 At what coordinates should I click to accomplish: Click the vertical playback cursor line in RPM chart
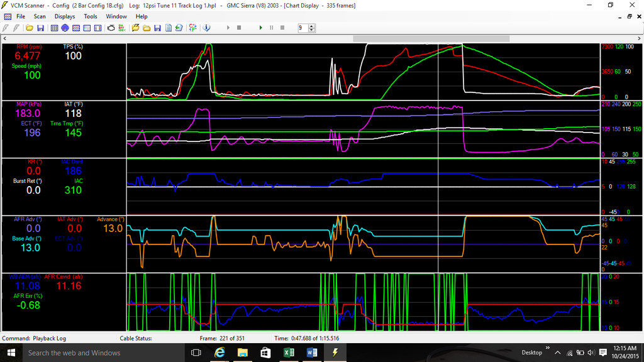(x=438, y=72)
